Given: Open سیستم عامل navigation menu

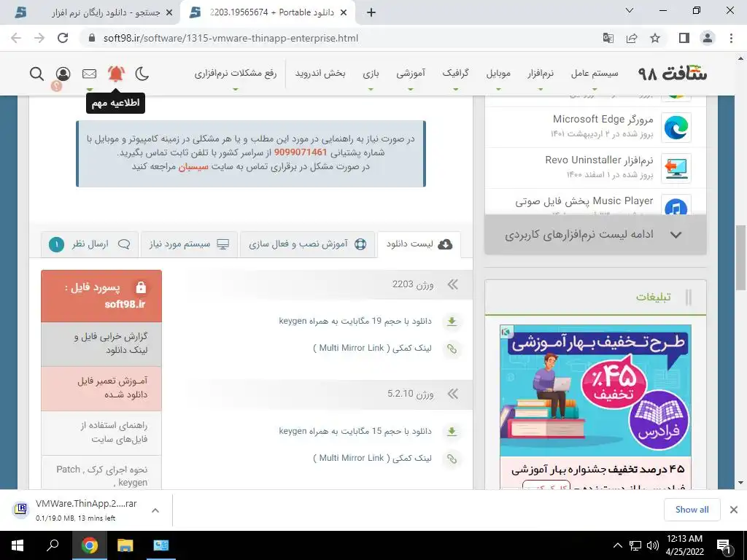Looking at the screenshot, I should coord(595,74).
